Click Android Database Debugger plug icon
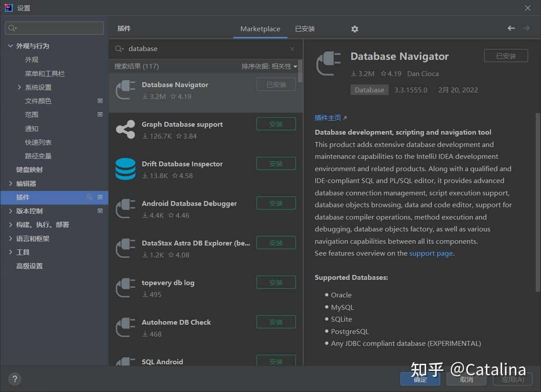 (125, 209)
